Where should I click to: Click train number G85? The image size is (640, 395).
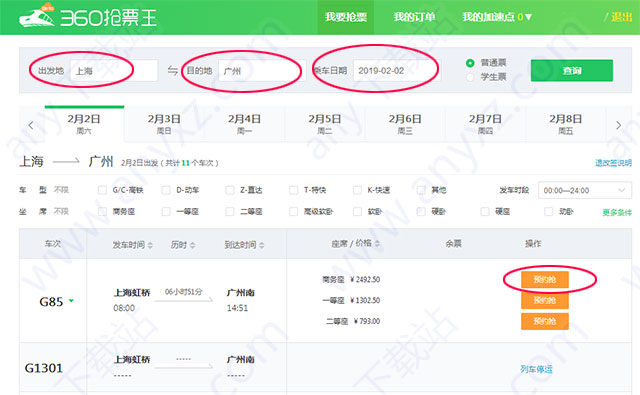click(x=51, y=302)
